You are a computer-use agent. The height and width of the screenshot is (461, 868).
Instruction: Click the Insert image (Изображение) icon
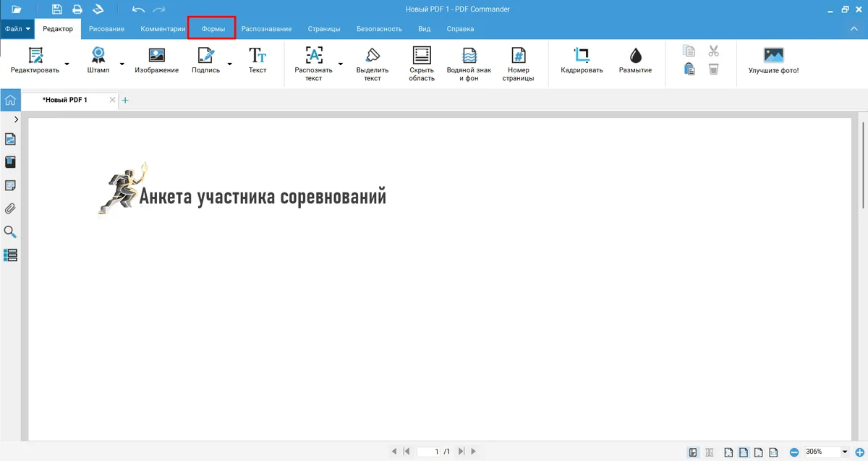[x=156, y=56]
